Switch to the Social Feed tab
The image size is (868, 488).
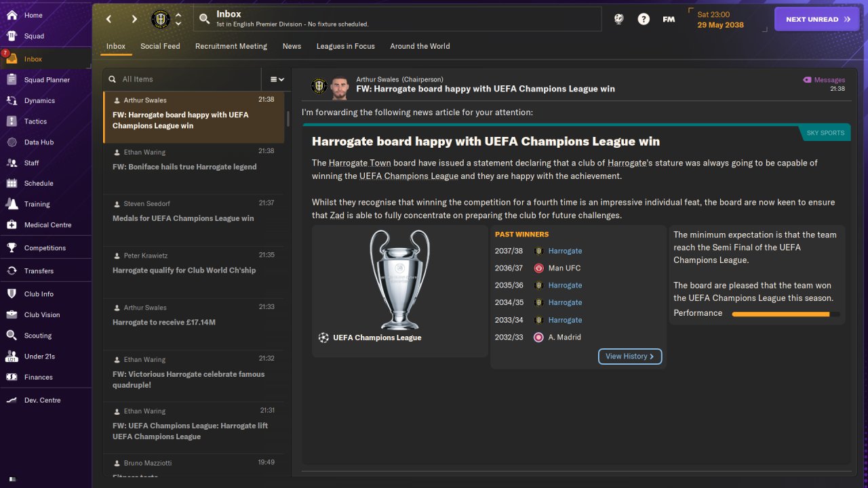pyautogui.click(x=160, y=46)
